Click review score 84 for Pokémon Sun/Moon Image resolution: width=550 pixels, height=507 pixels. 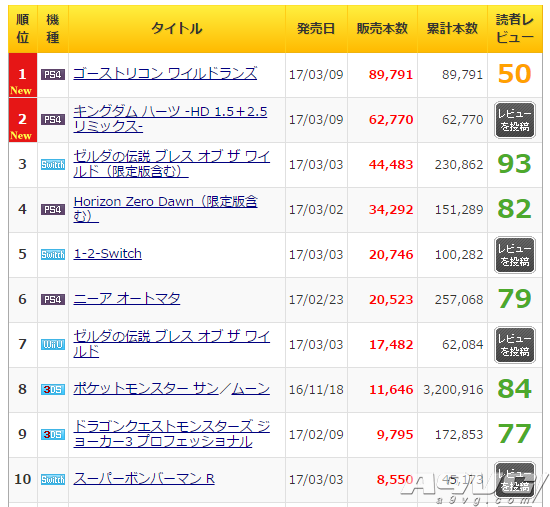pyautogui.click(x=515, y=389)
